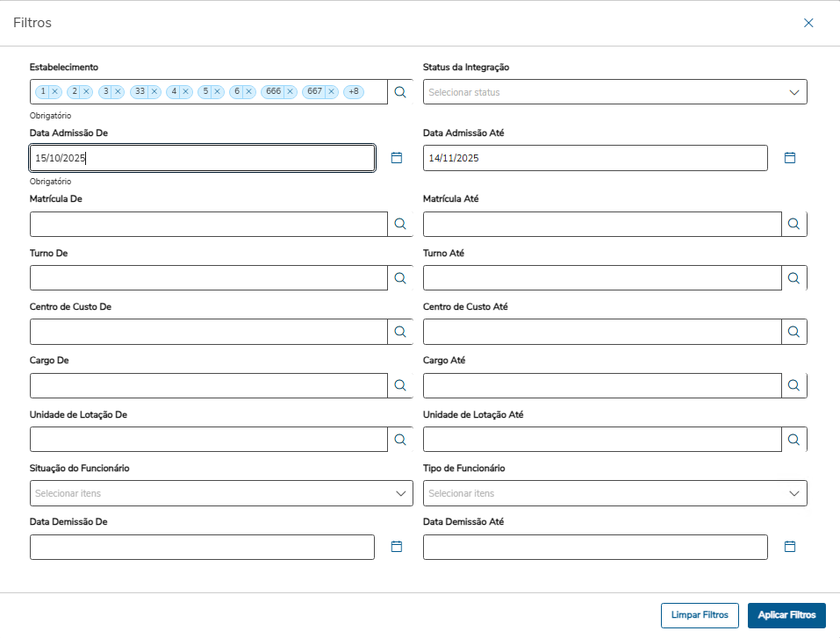Open calendar for Data Admissão De

coord(396,158)
